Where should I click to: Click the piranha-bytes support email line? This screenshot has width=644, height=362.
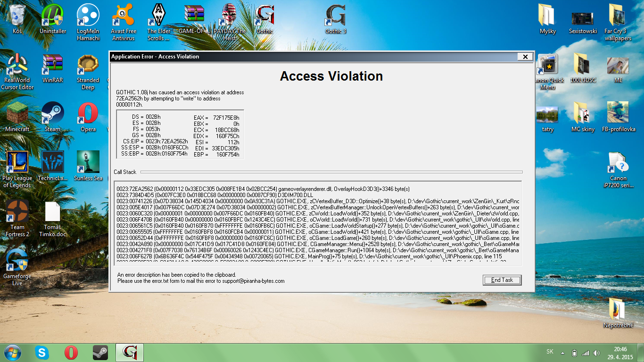click(201, 281)
